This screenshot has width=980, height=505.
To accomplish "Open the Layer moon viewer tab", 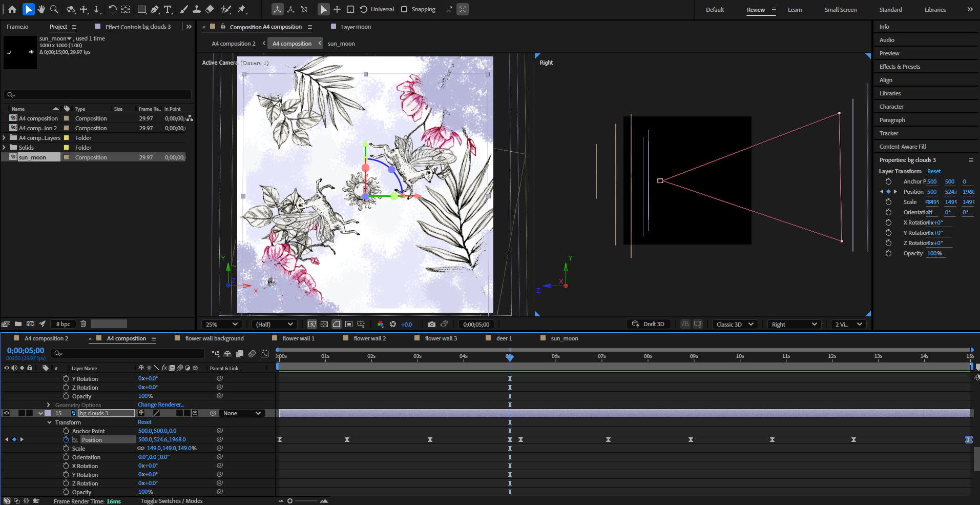I will coord(356,27).
